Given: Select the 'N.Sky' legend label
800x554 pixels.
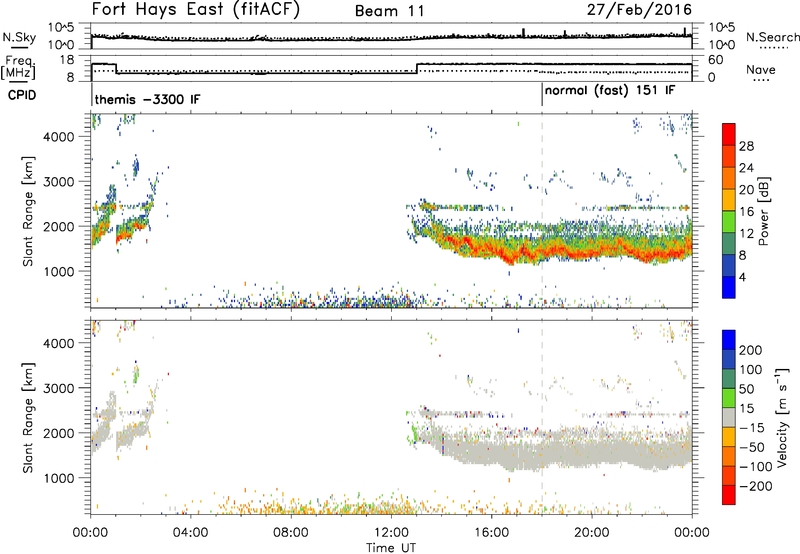Looking at the screenshot, I should click(x=19, y=37).
